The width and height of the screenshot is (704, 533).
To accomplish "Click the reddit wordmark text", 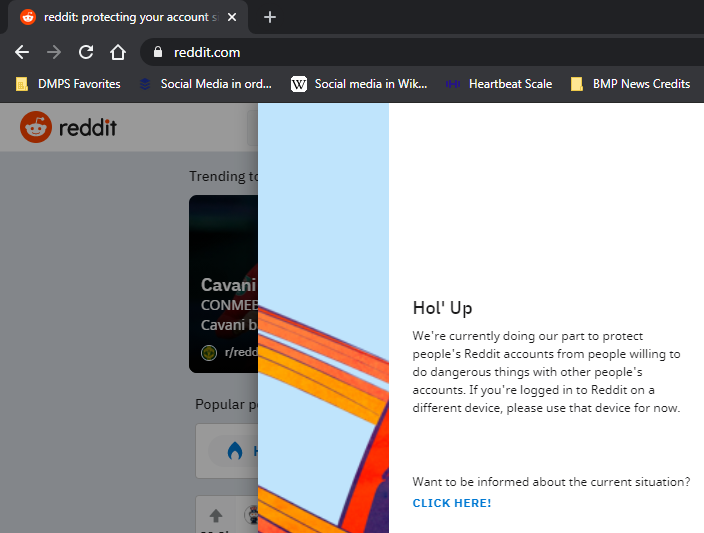I will coord(88,128).
